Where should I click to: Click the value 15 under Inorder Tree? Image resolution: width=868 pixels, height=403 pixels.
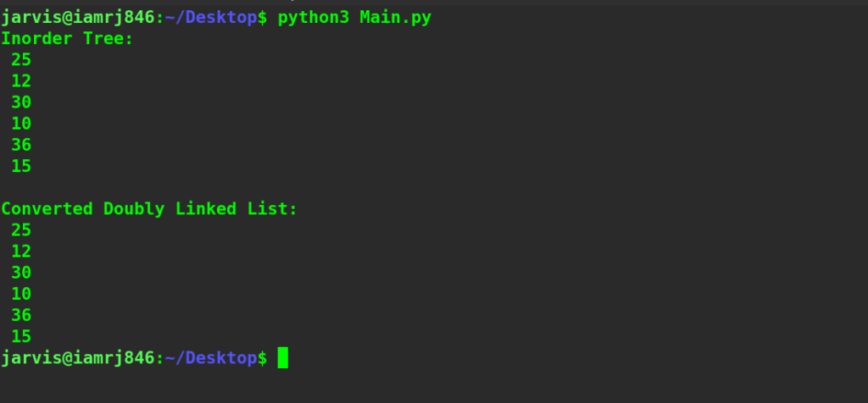point(21,166)
